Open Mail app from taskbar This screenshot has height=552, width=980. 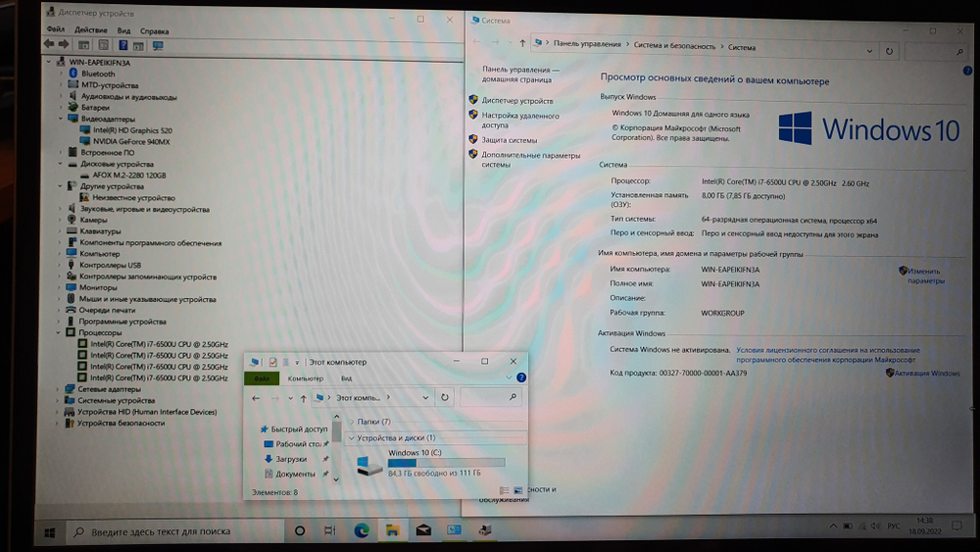pos(423,530)
